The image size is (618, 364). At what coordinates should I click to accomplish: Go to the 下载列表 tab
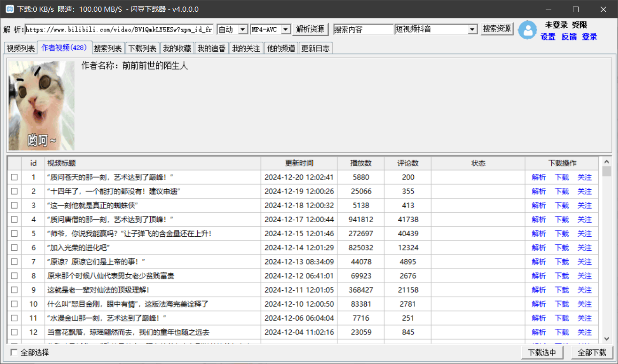click(142, 48)
